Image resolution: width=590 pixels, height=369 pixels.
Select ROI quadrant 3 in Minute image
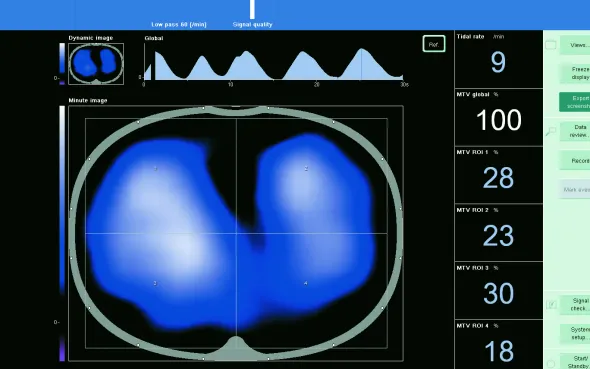(161, 290)
